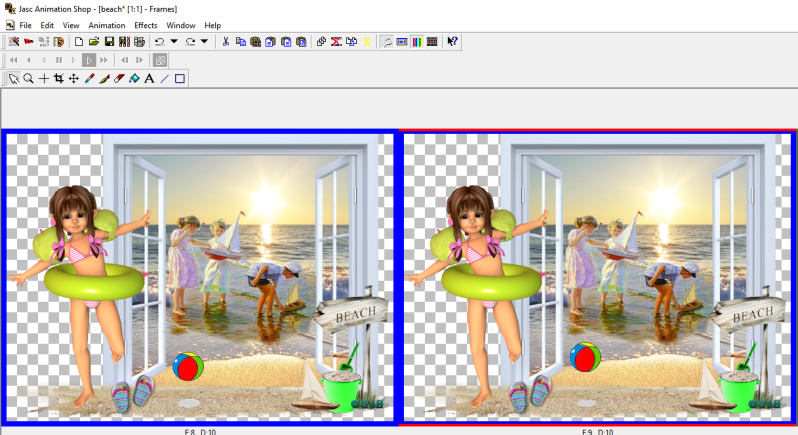This screenshot has height=435, width=798.
Task: Select the Crop tool
Action: click(59, 78)
